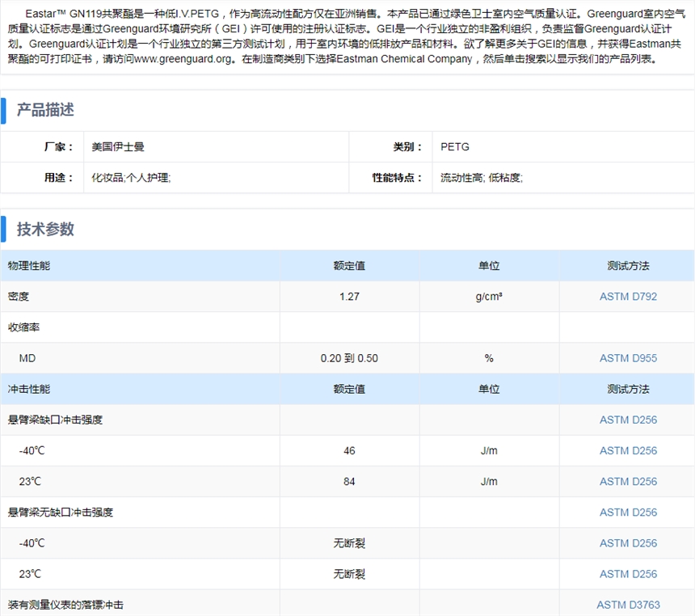Select the 装有测量仪表的落镖冲击 row label

(65, 605)
